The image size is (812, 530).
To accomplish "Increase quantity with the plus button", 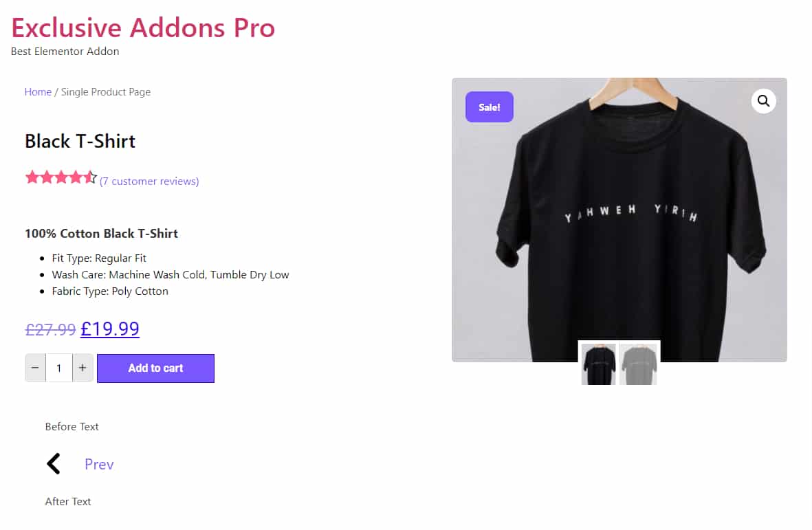I will tap(83, 368).
